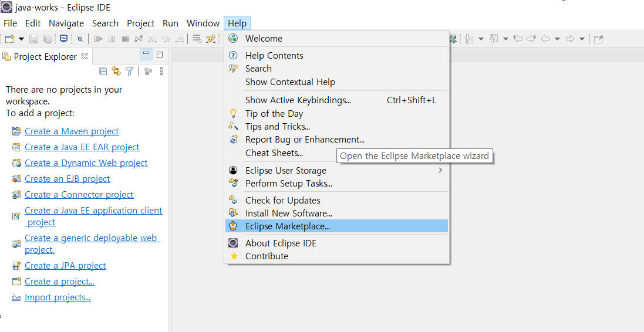Click the Pin Editor toolbar icon
Screen dimensions: 644x332
(x=599, y=39)
